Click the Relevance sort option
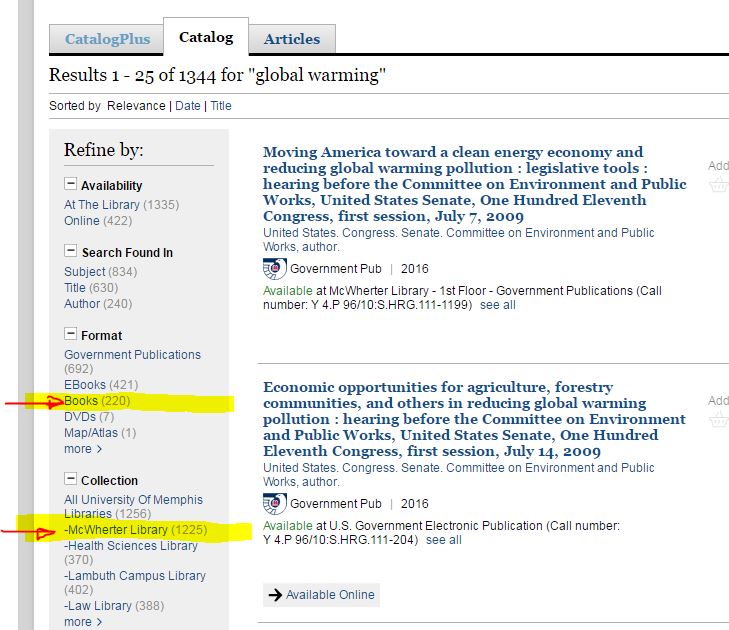This screenshot has height=630, width=729. click(x=136, y=106)
